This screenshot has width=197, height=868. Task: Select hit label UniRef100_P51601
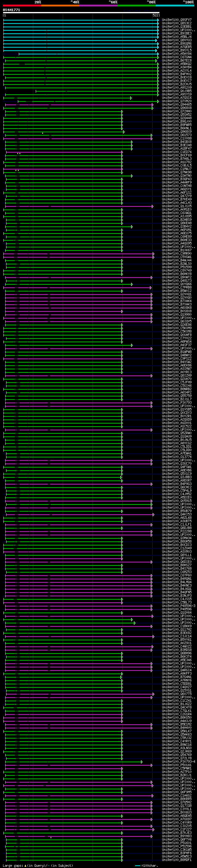pyautogui.click(x=177, y=843)
